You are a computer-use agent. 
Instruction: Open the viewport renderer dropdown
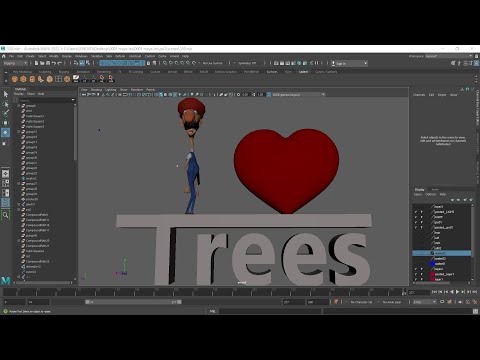tap(298, 95)
